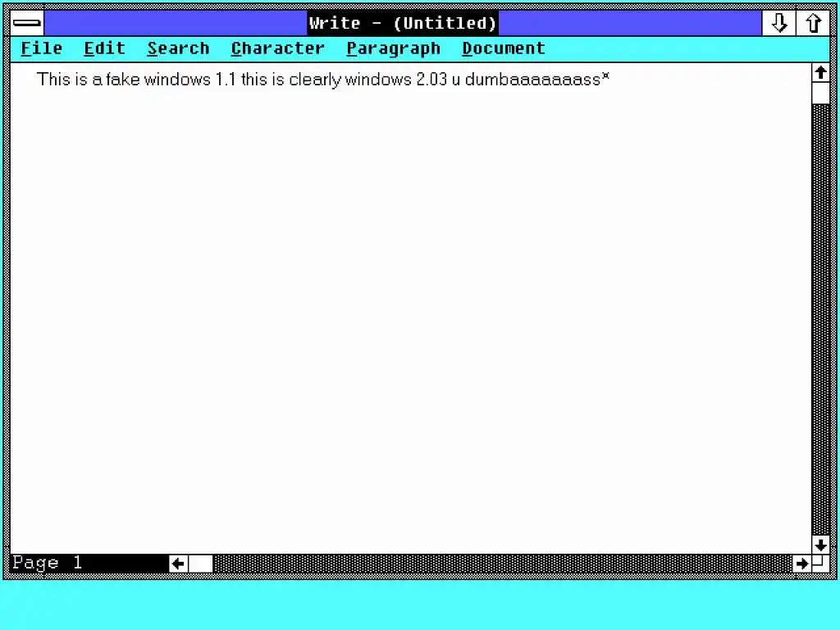Open the Search menu
The width and height of the screenshot is (840, 630).
(x=178, y=48)
